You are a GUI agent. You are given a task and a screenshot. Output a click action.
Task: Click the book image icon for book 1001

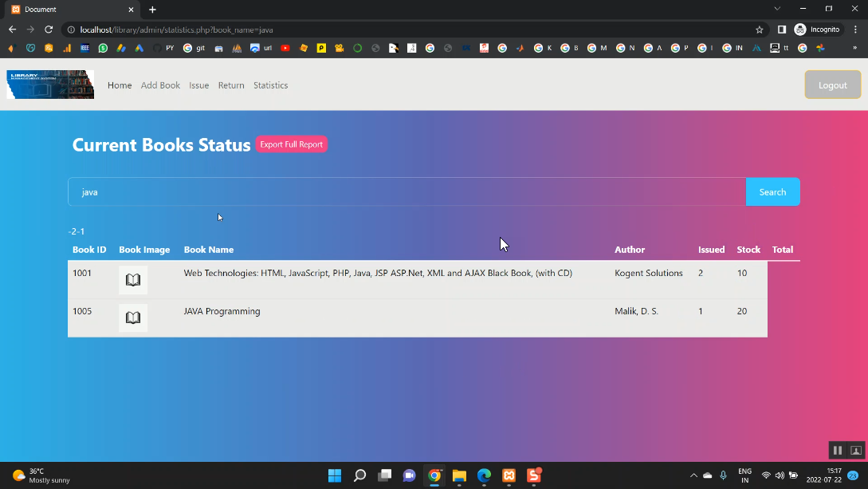click(x=133, y=280)
